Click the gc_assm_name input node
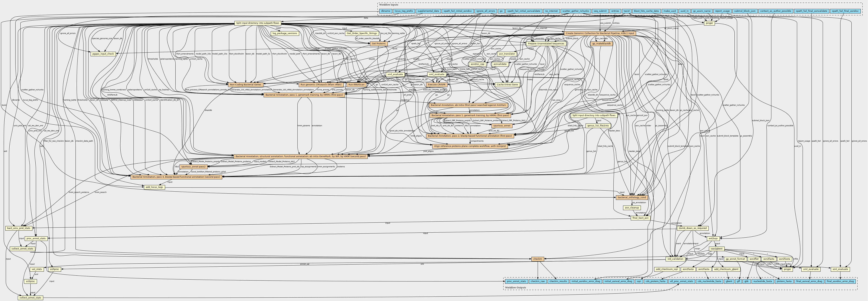This screenshot has width=868, height=301. [x=702, y=11]
